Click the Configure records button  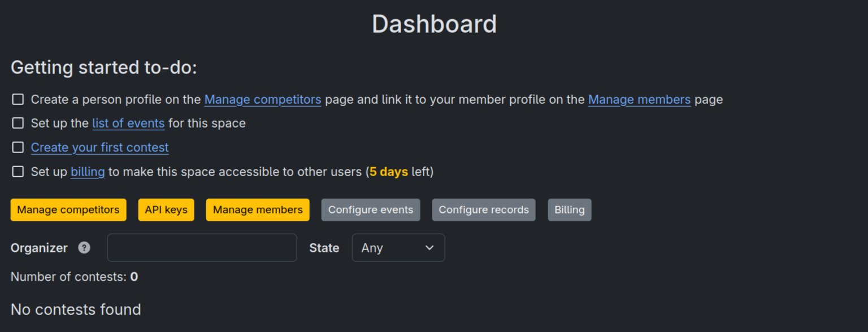pyautogui.click(x=484, y=210)
